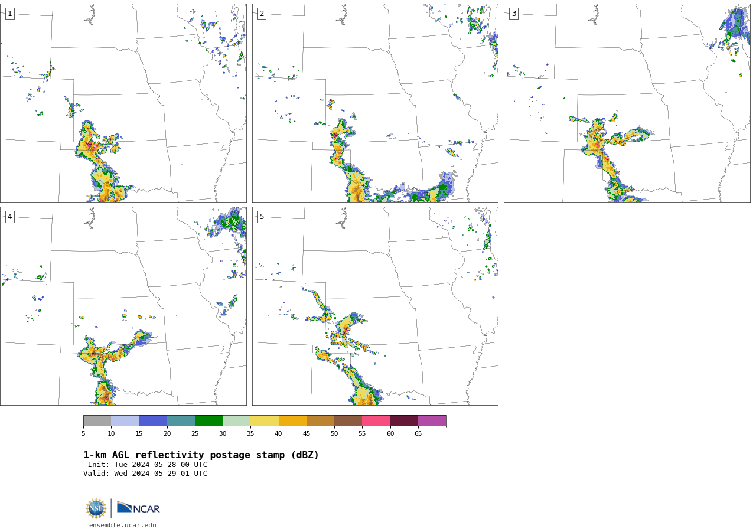Screen dimensions: 756x532
Task: Click the '1-km AGL reflectivity postage stamp (dBZ)' title
Action: tap(201, 455)
